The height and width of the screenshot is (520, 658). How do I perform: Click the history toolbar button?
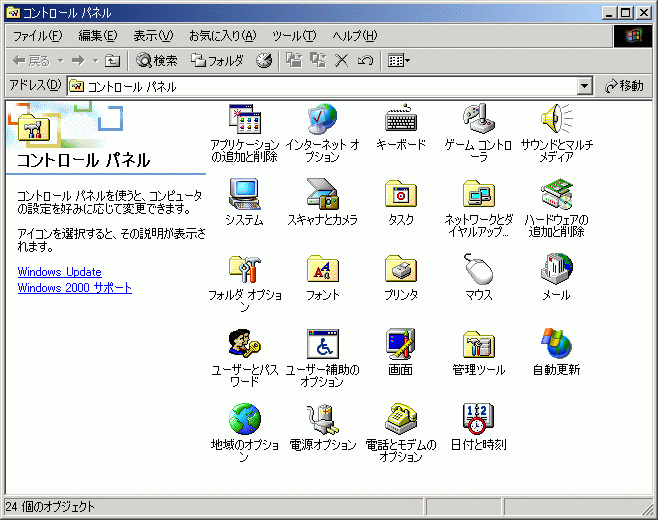[x=264, y=61]
